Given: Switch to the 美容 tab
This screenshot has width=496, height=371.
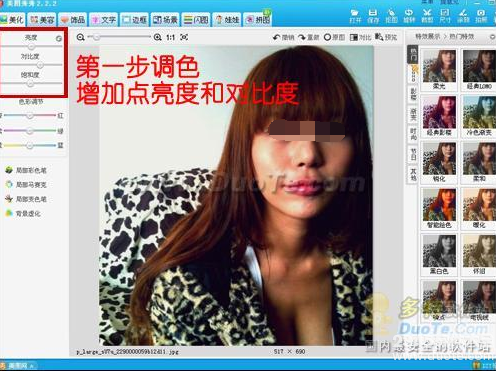Looking at the screenshot, I should coord(42,20).
